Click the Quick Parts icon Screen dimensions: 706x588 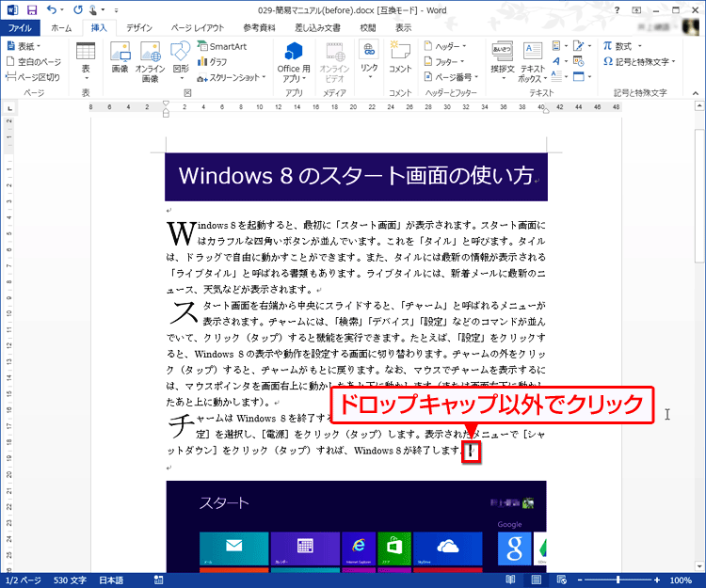pyautogui.click(x=557, y=46)
